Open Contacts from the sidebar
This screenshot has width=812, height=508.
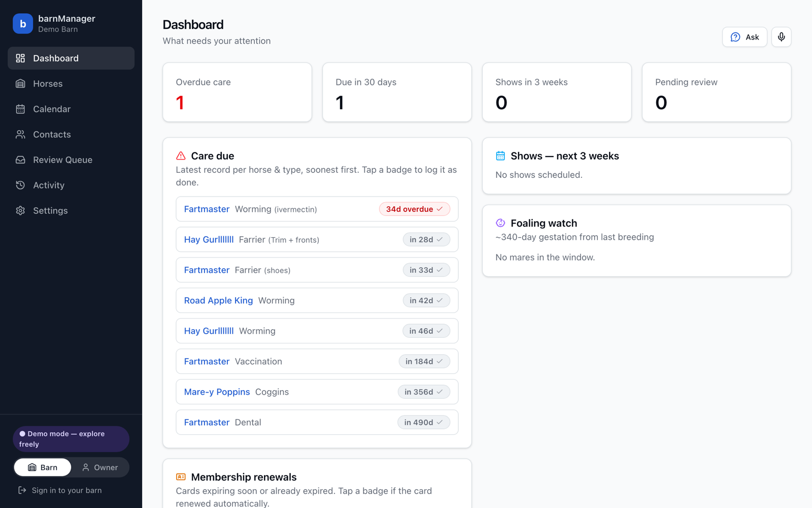71,135
